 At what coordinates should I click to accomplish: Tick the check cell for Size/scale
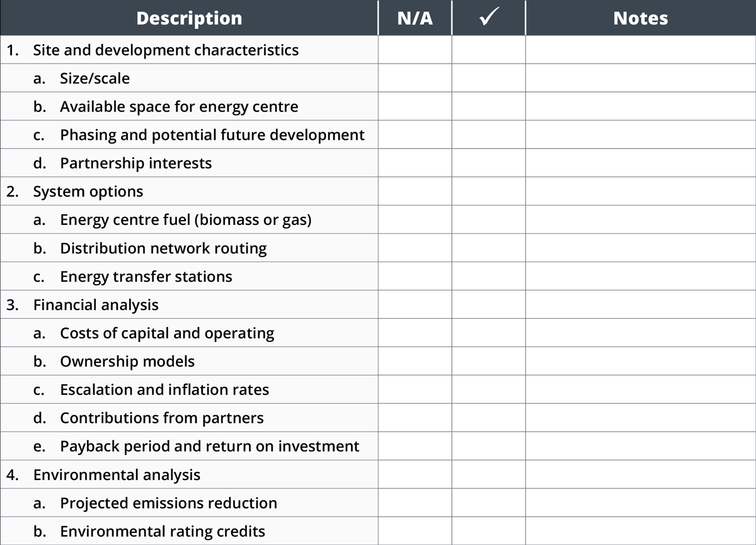point(489,78)
